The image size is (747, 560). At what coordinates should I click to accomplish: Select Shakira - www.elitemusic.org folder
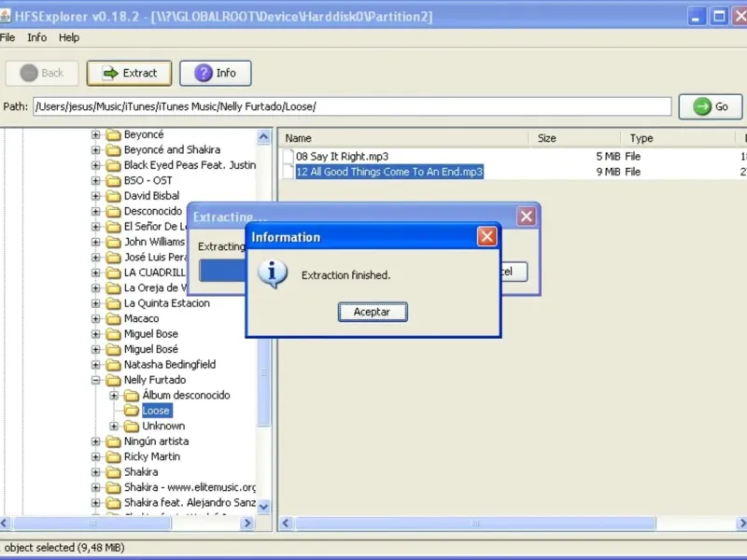coord(190,487)
